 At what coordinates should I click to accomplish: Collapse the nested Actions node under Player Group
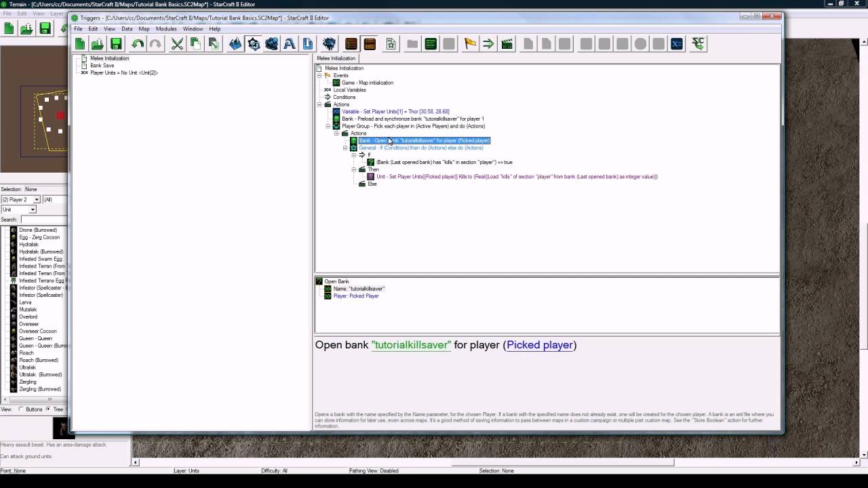(336, 134)
